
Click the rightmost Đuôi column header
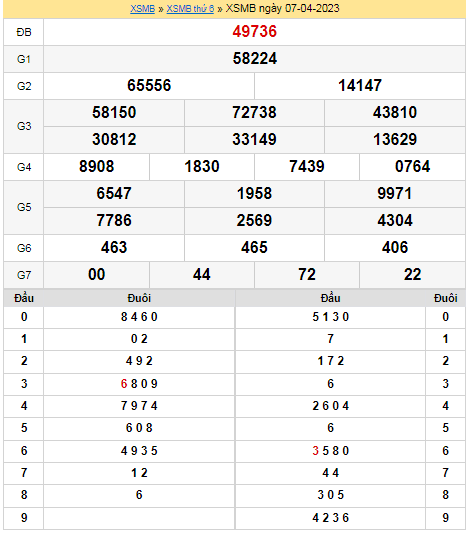(445, 298)
